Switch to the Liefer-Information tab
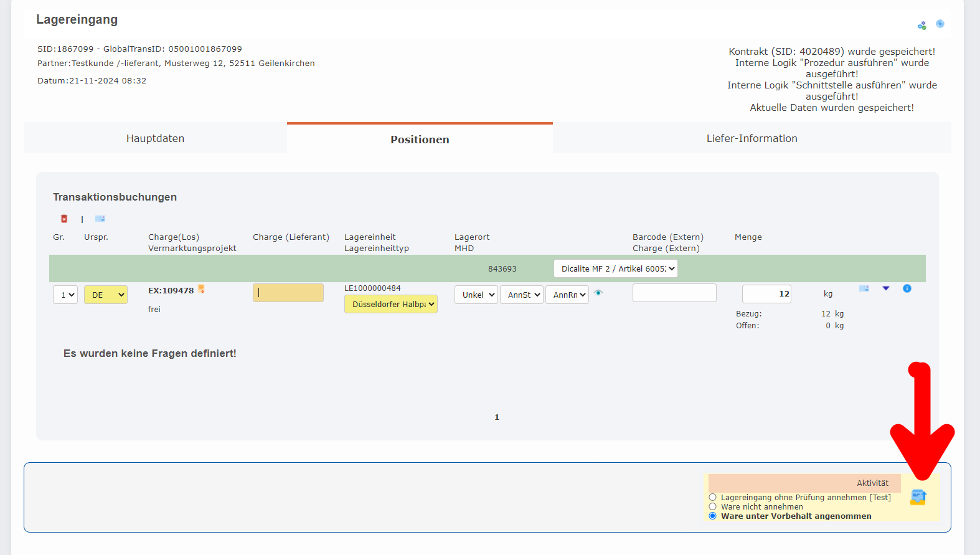The image size is (980, 555). [751, 138]
